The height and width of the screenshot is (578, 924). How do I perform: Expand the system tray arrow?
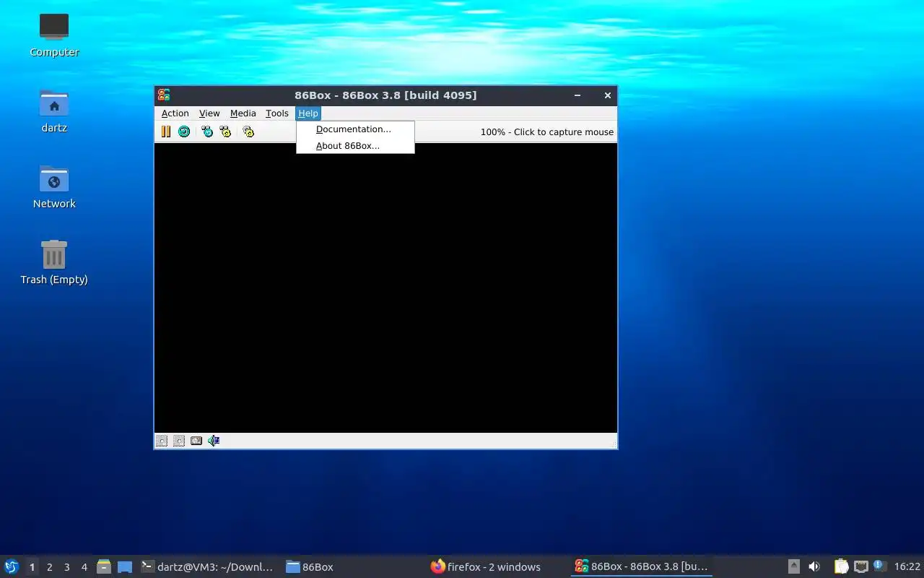point(793,567)
